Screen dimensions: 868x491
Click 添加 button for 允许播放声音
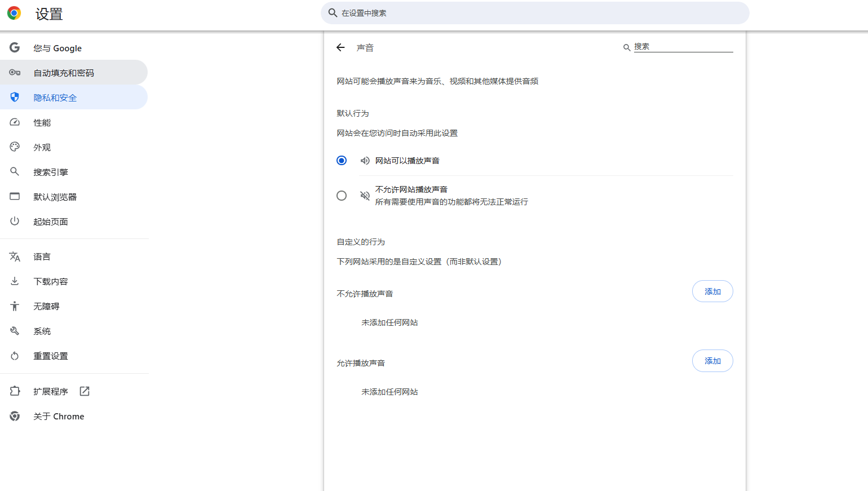pyautogui.click(x=712, y=361)
